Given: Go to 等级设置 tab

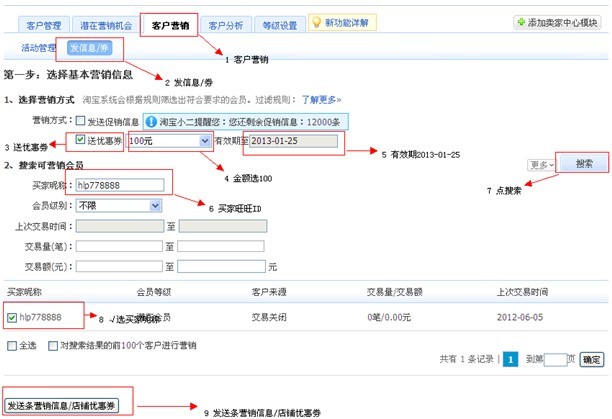Looking at the screenshot, I should click(279, 25).
